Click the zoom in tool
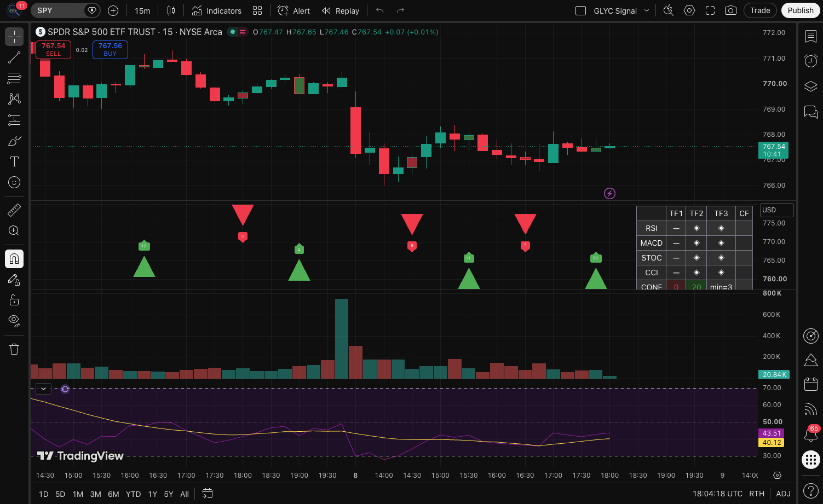The height and width of the screenshot is (504, 823). click(14, 230)
